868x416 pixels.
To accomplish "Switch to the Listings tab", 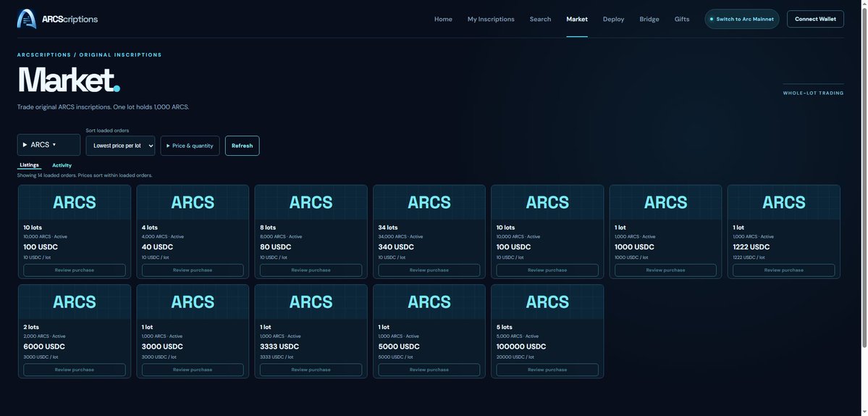I will point(30,165).
